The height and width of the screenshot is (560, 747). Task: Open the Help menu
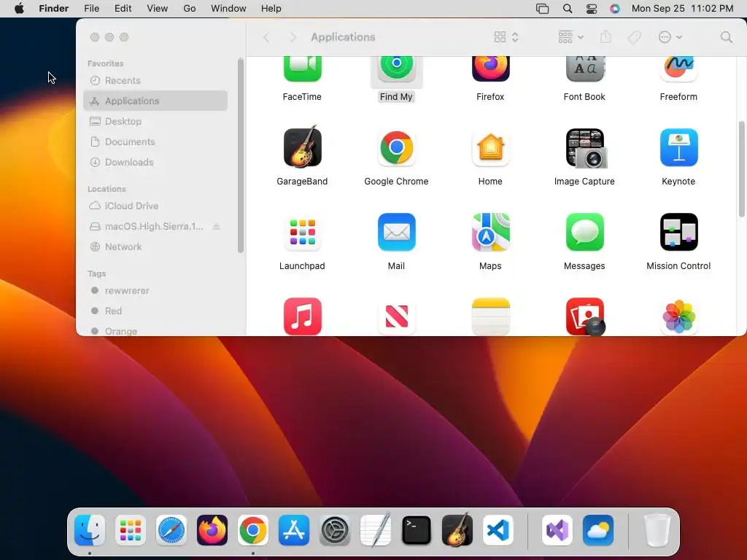(271, 9)
